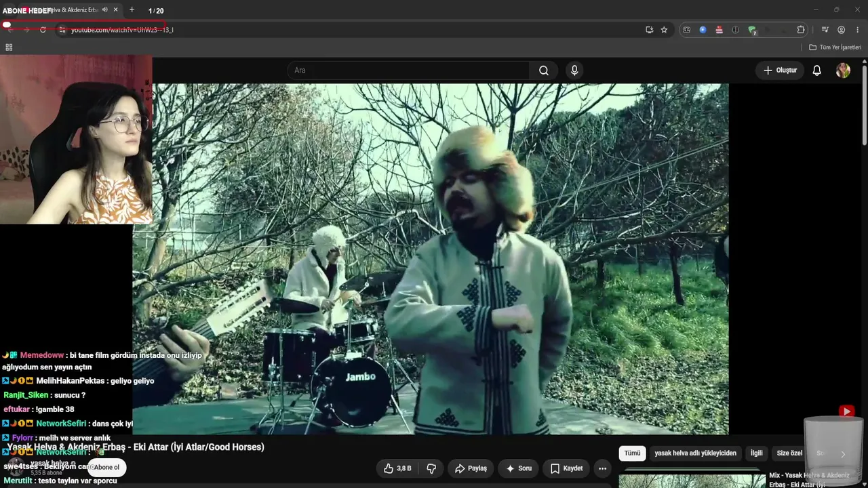This screenshot has height=488, width=868.
Task: Click the Soru ask button
Action: (x=519, y=468)
